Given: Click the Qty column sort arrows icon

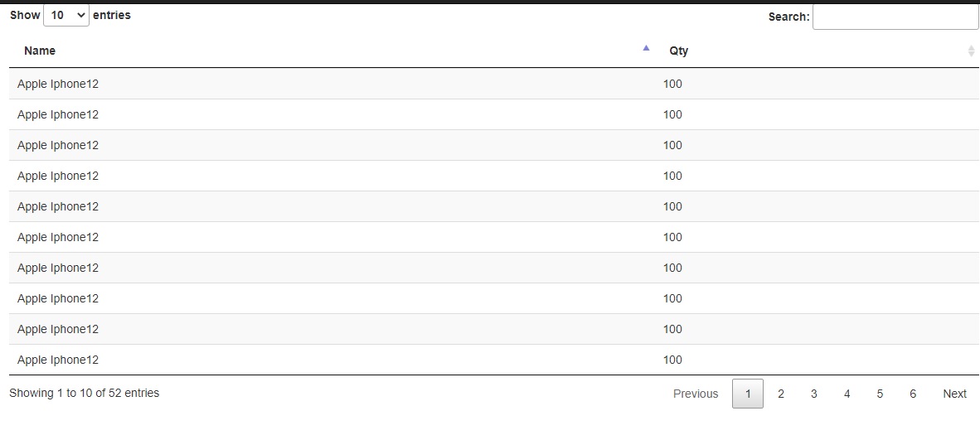Looking at the screenshot, I should point(971,51).
